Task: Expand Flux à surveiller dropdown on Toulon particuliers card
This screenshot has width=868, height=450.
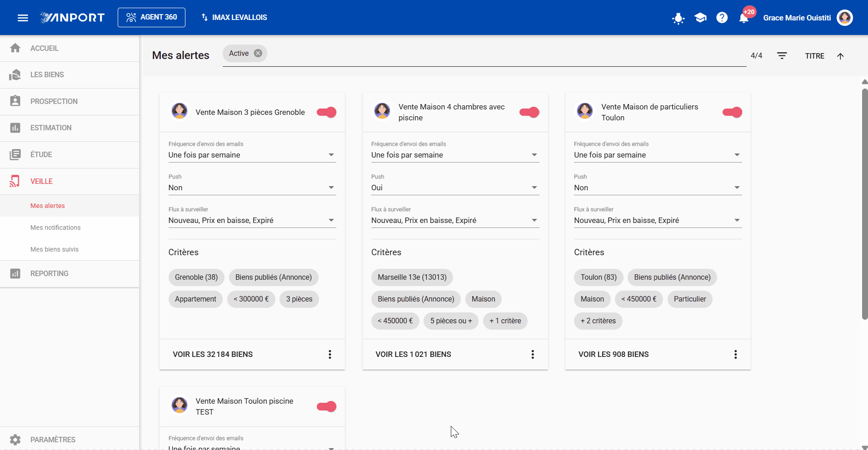Action: tap(658, 220)
